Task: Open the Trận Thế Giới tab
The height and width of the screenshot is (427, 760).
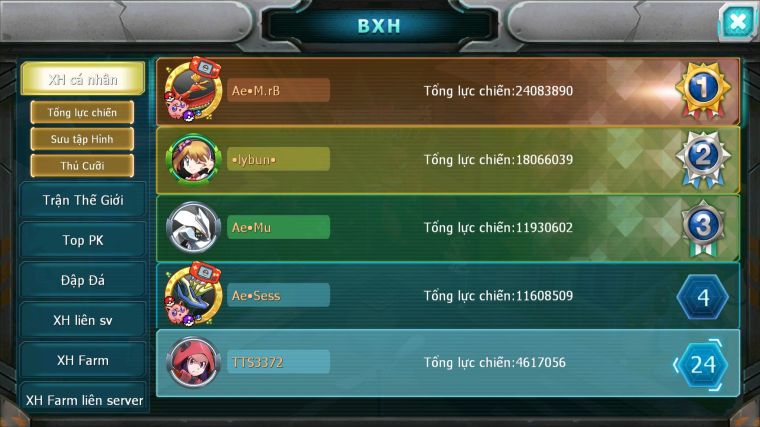Action: (x=83, y=200)
